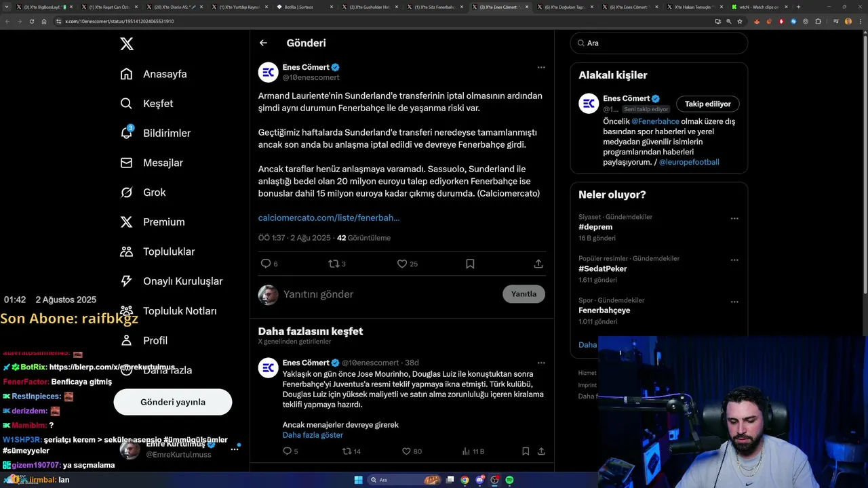Click reply icon with 6 replies
This screenshot has width=868, height=488.
[269, 264]
